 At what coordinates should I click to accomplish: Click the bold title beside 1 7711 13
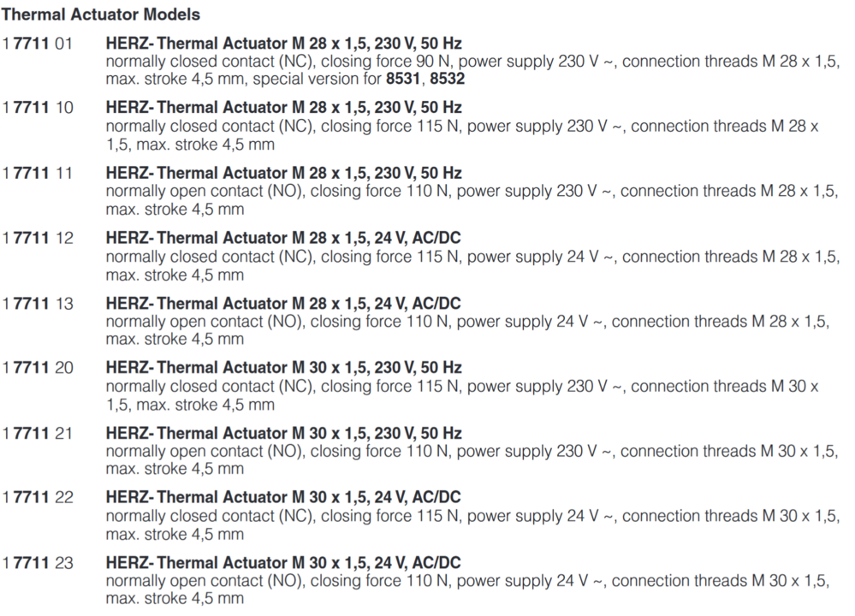282,303
